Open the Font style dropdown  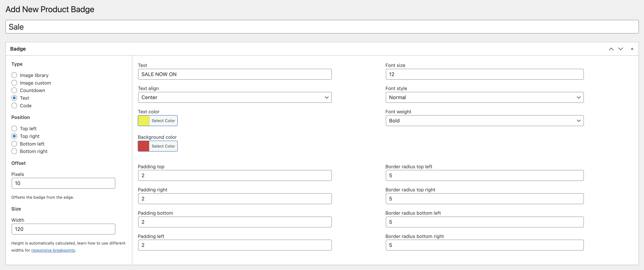(x=484, y=97)
